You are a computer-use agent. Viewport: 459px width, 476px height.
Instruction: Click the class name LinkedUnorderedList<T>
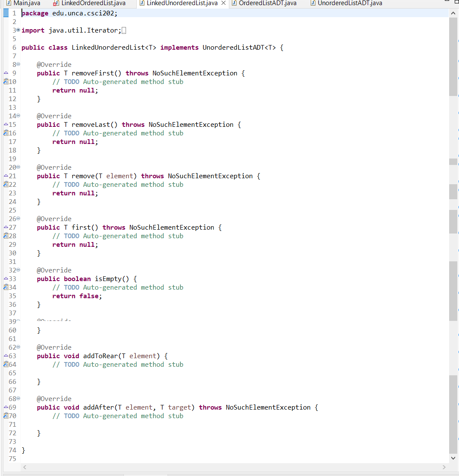point(114,48)
